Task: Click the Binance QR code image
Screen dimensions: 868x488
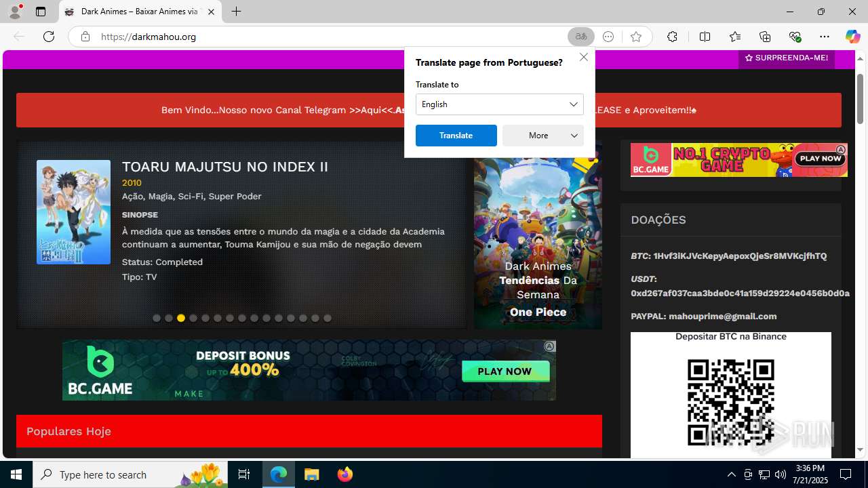Action: pos(731,403)
